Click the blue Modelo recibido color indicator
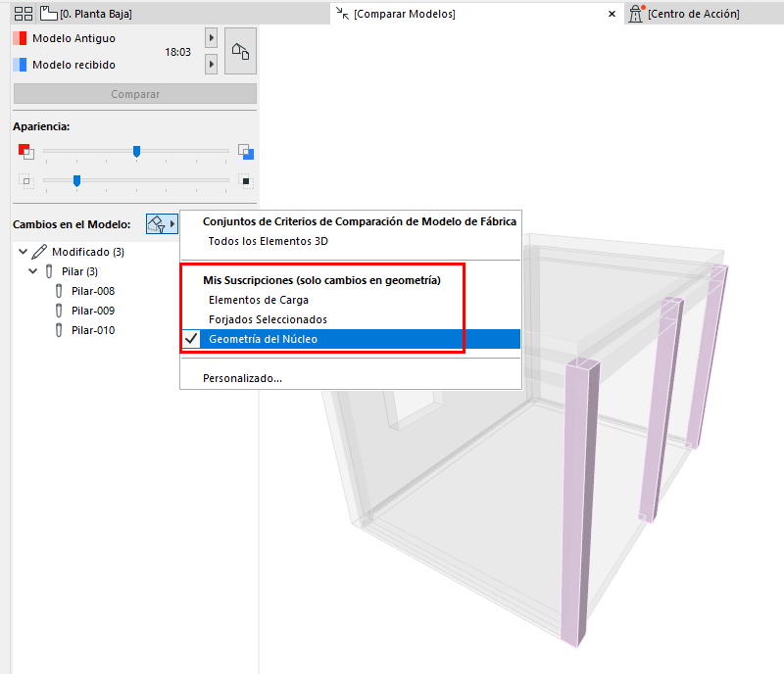The height and width of the screenshot is (674, 784). (20, 65)
